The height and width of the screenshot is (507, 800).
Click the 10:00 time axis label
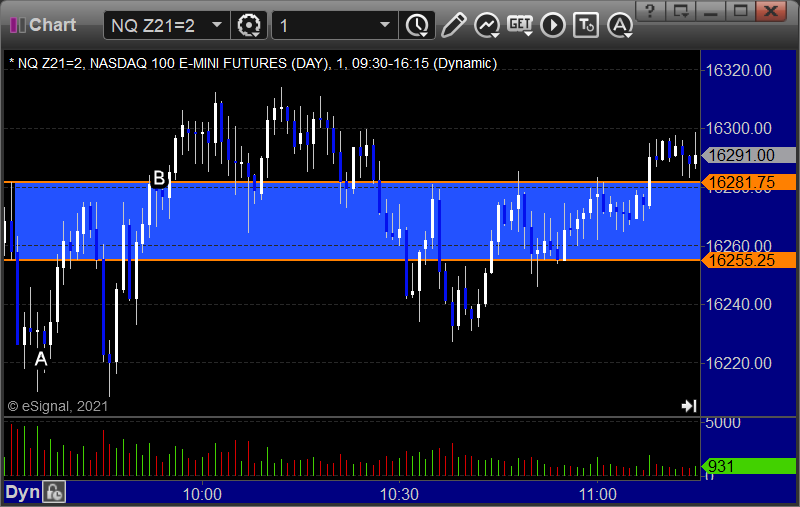click(x=202, y=494)
